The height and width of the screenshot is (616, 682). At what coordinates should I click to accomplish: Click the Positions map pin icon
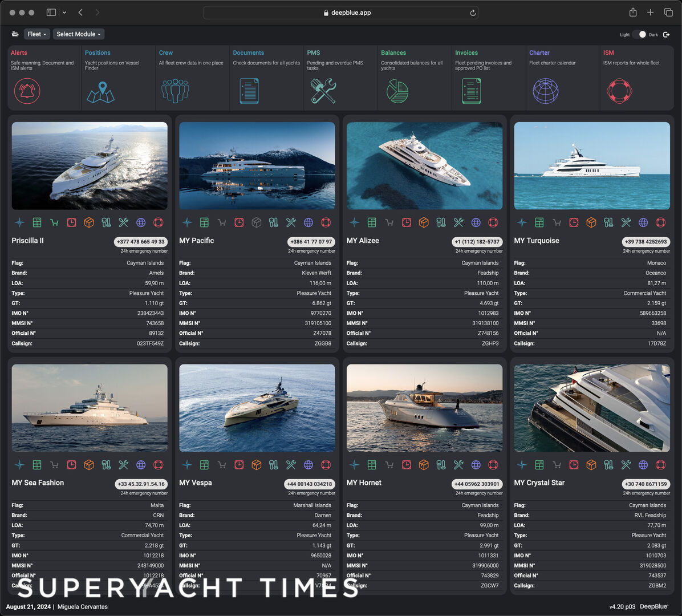tap(100, 90)
